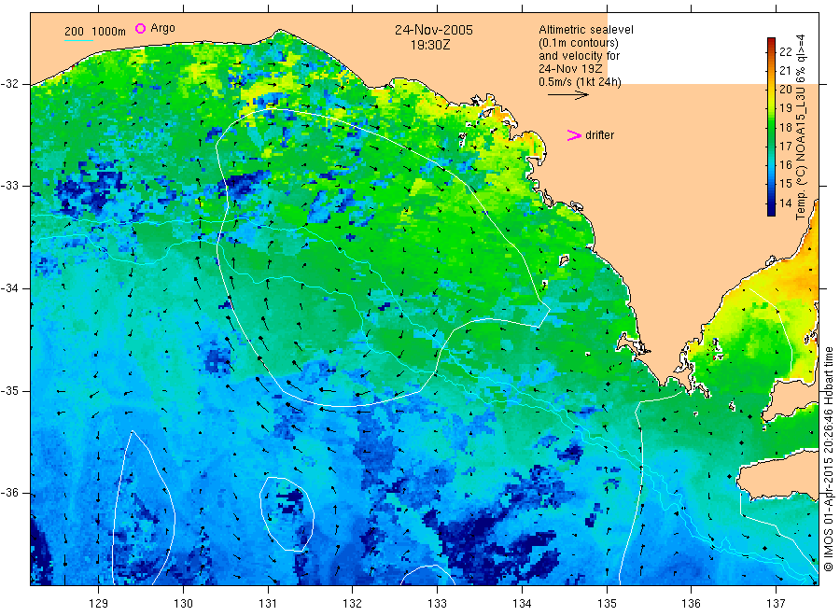840x616 pixels.
Task: Click the latitude axis label -35
Action: [9, 390]
